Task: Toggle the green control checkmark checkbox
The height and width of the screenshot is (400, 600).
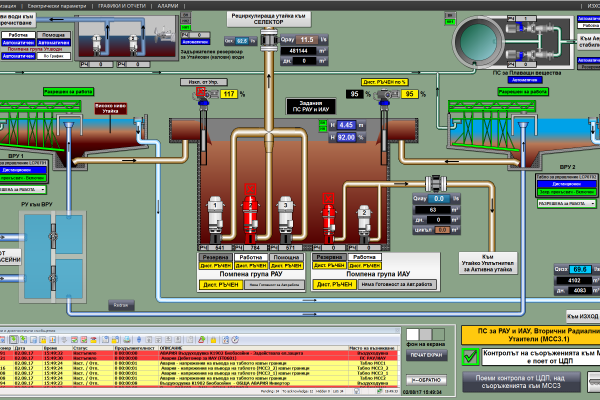Action: point(470,356)
